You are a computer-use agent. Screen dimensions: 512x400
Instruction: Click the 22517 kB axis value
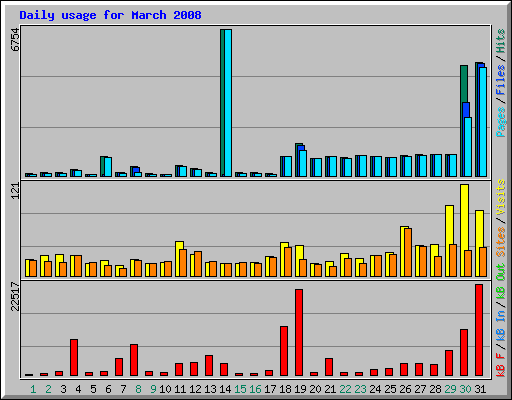pyautogui.click(x=15, y=296)
